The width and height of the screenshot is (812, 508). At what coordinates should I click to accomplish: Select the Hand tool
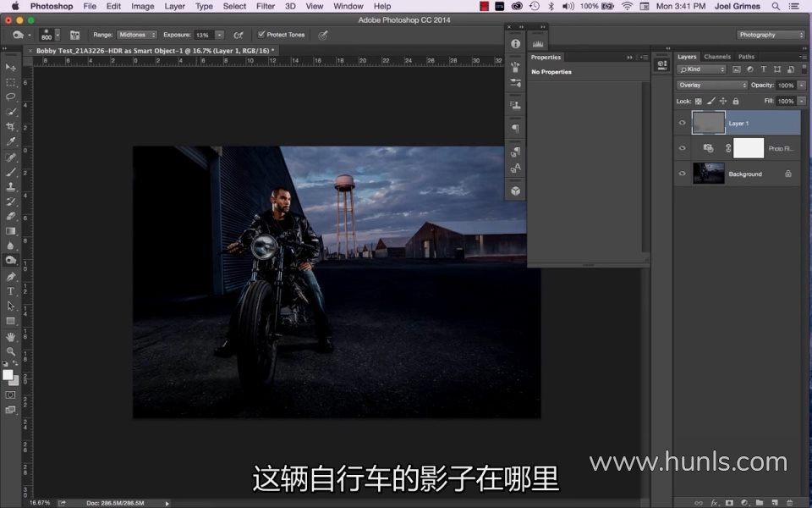(10, 337)
